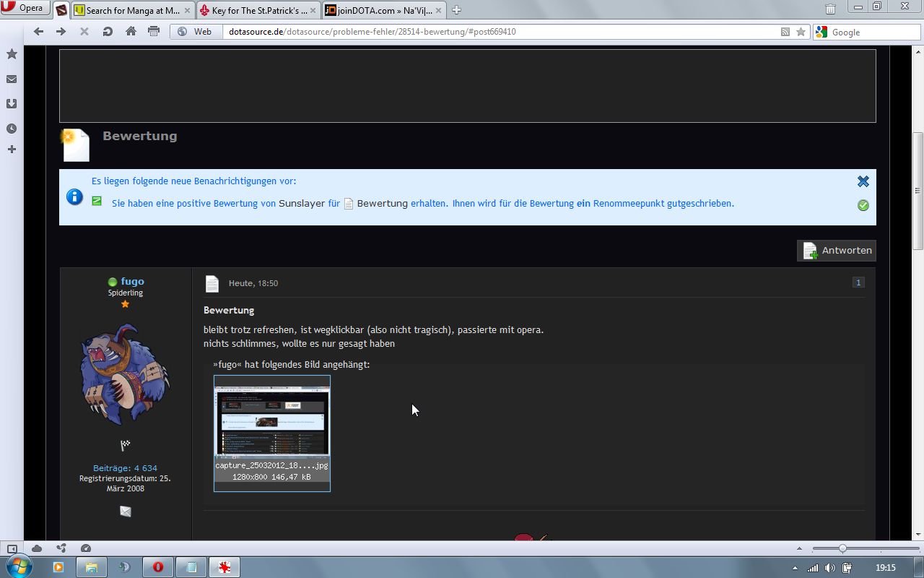Viewport: 924px width, 578px height.
Task: Open the Mail panel in sidebar
Action: click(12, 79)
